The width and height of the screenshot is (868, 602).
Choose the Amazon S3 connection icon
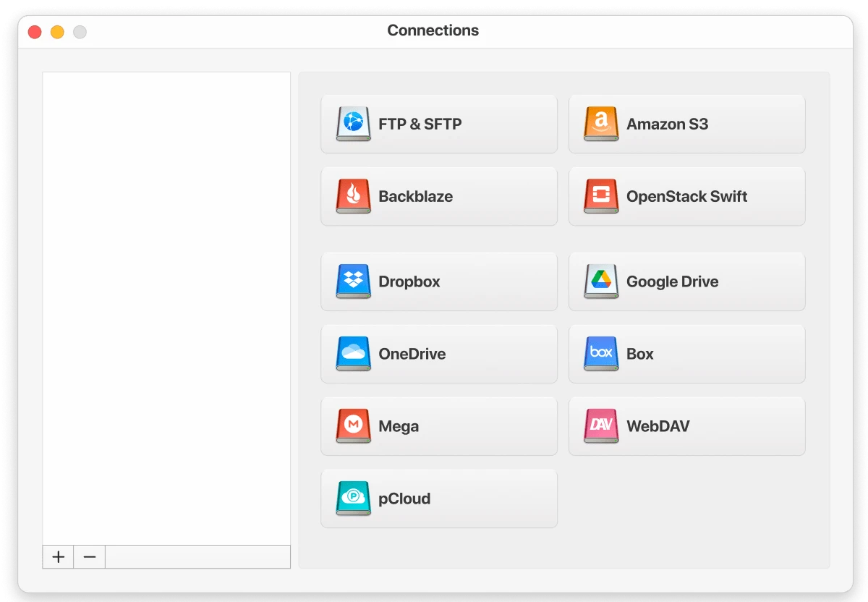tap(601, 124)
